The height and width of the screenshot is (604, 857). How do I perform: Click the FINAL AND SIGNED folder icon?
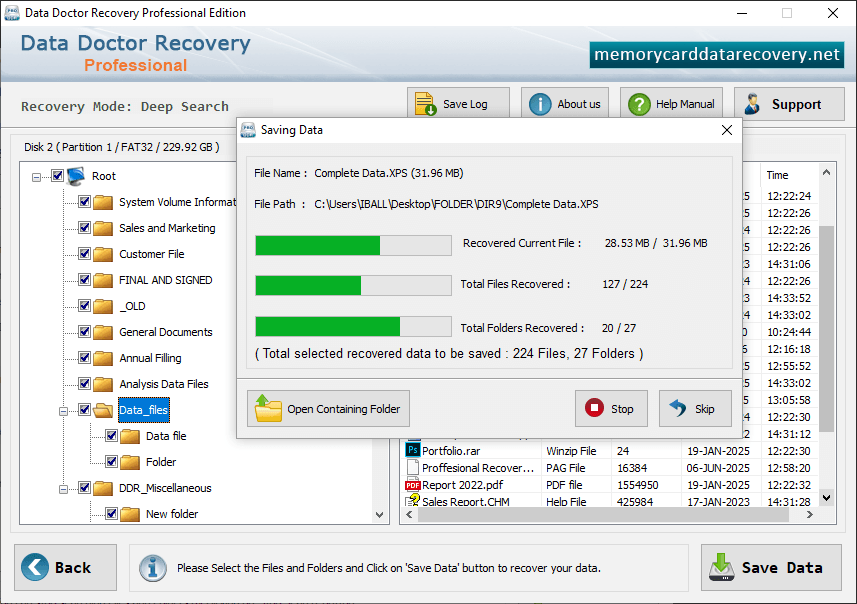point(103,280)
